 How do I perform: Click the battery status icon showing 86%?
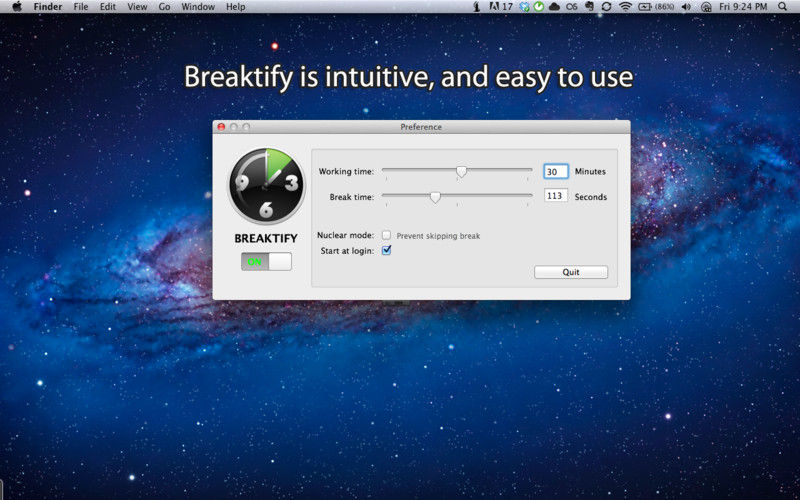[656, 7]
